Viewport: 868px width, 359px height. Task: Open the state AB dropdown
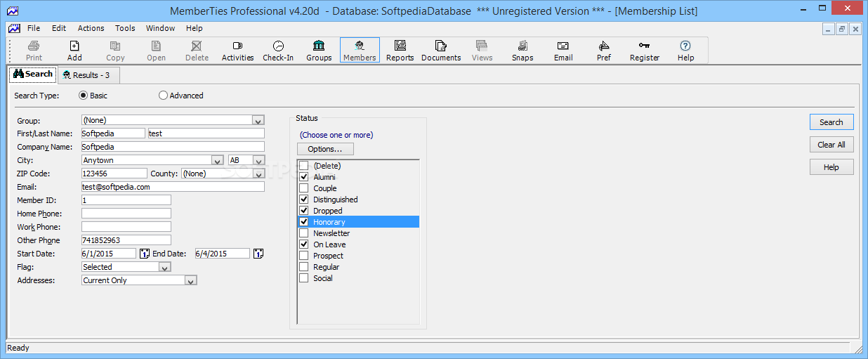[x=258, y=160]
